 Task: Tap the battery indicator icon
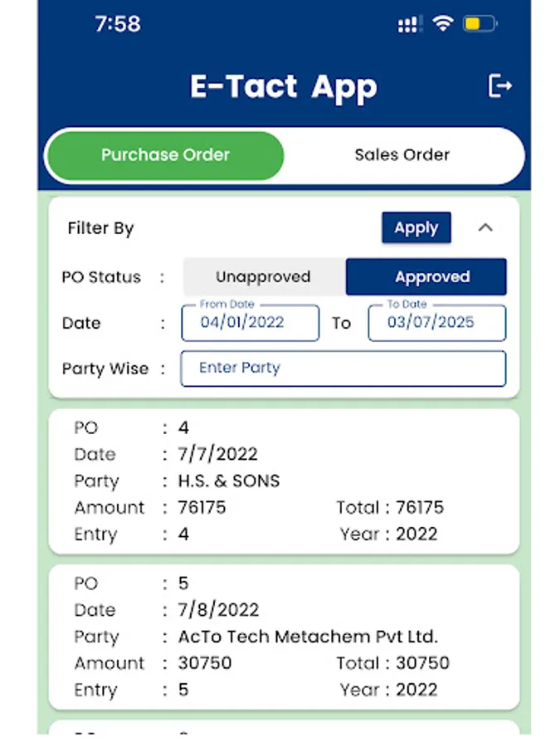479,24
